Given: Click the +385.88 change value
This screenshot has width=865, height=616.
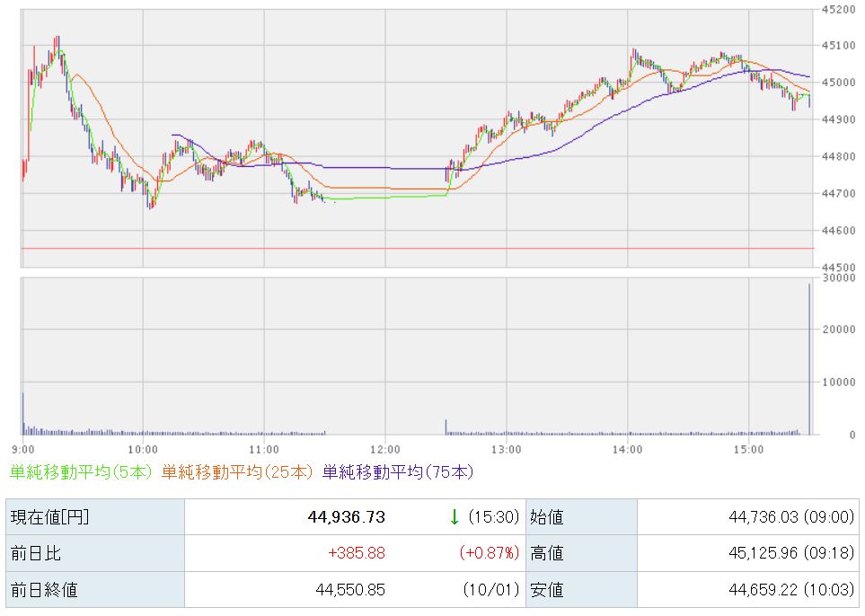Looking at the screenshot, I should (357, 553).
